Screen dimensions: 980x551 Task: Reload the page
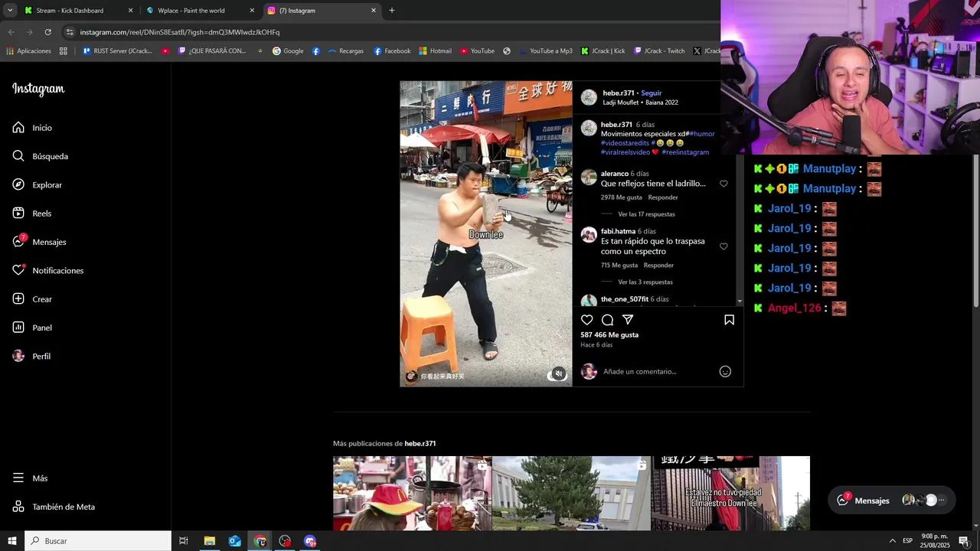tap(47, 32)
